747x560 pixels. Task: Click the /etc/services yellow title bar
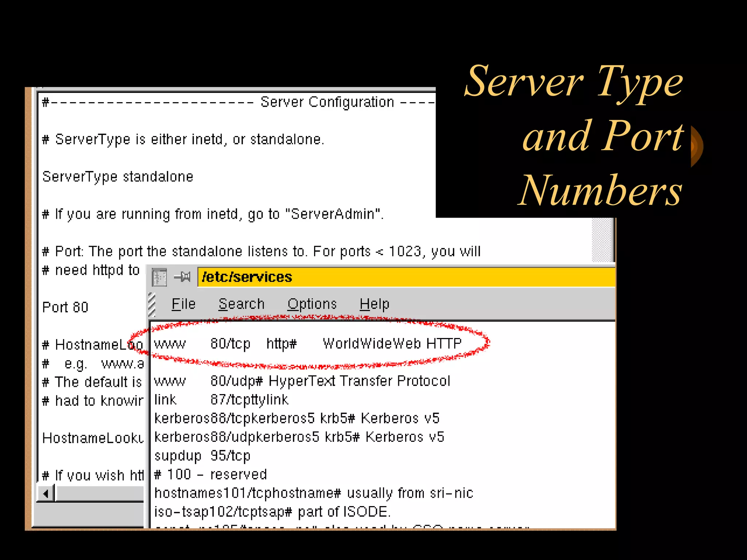(406, 277)
